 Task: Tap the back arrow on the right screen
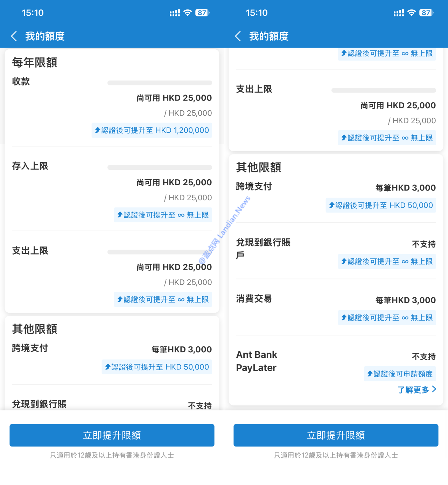(x=238, y=36)
